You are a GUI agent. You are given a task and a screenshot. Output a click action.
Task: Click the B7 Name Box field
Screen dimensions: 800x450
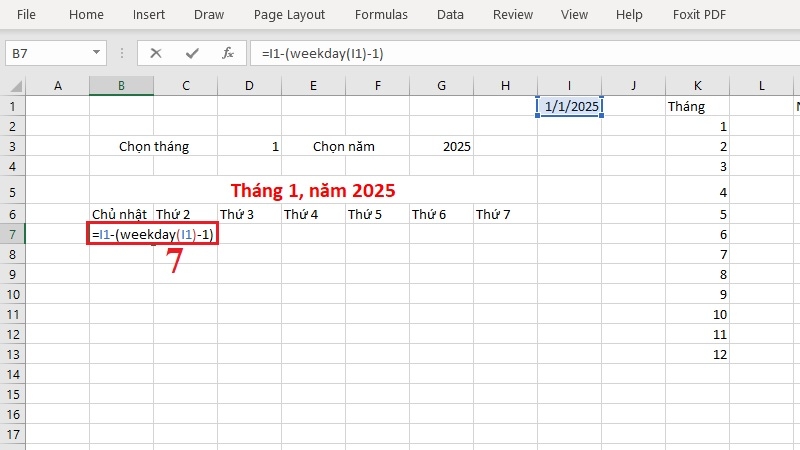click(48, 53)
